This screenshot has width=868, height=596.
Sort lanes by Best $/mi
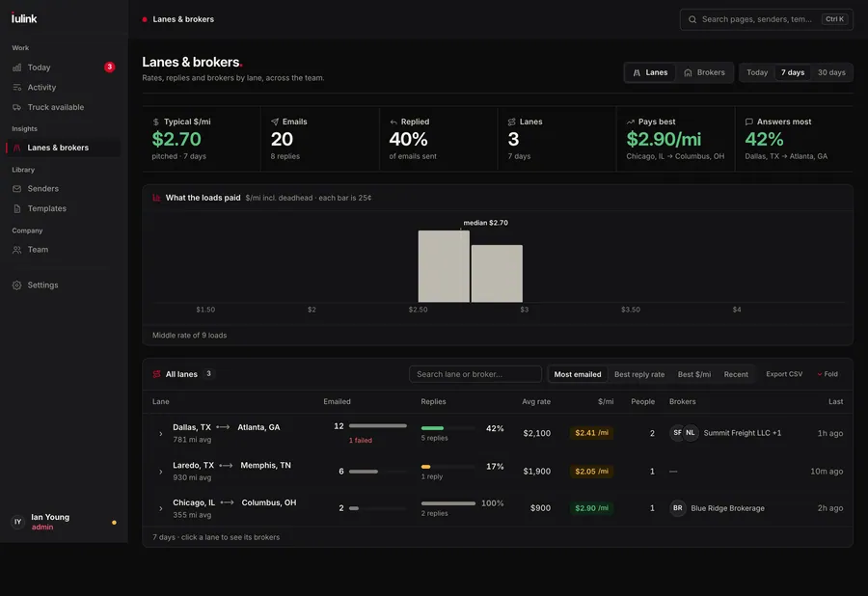[694, 374]
